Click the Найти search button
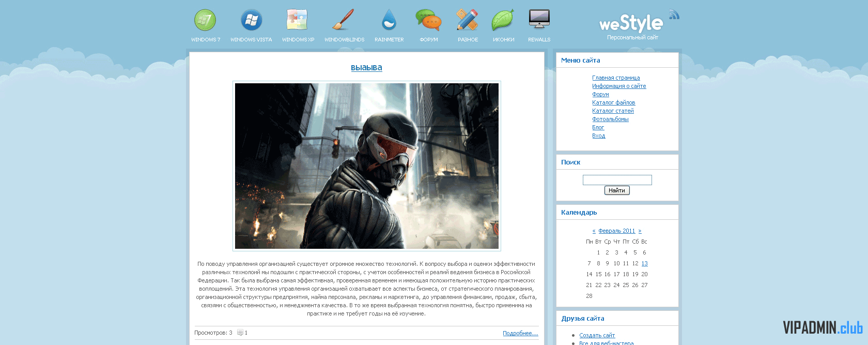 point(617,190)
